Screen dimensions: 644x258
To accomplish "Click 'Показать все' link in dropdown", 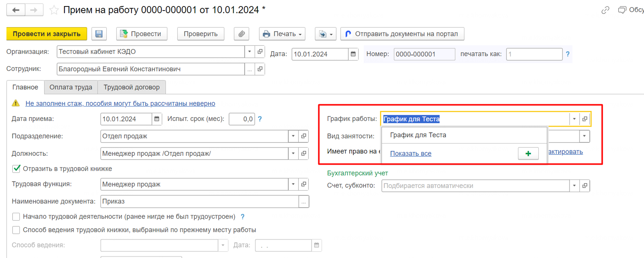I will 411,154.
